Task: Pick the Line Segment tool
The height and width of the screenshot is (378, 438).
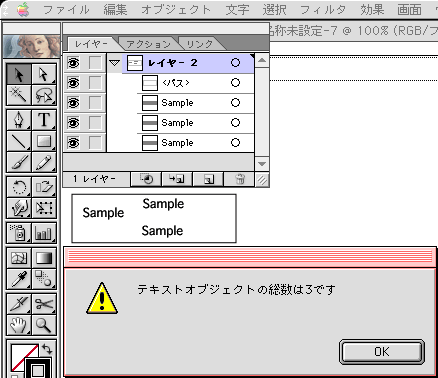Action: (x=19, y=141)
